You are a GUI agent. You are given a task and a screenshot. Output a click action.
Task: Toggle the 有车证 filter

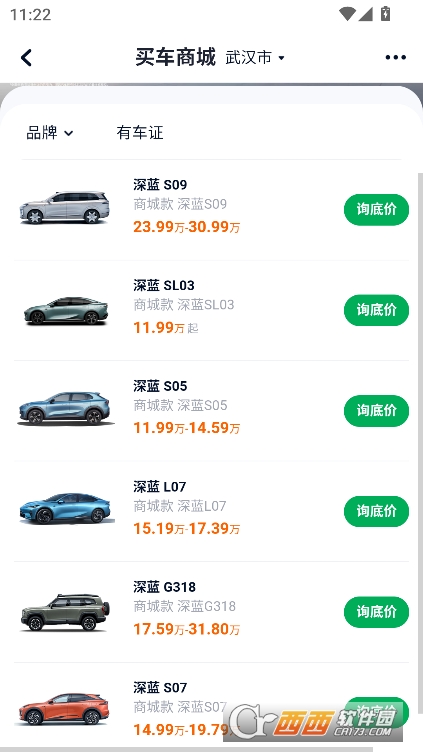(140, 133)
